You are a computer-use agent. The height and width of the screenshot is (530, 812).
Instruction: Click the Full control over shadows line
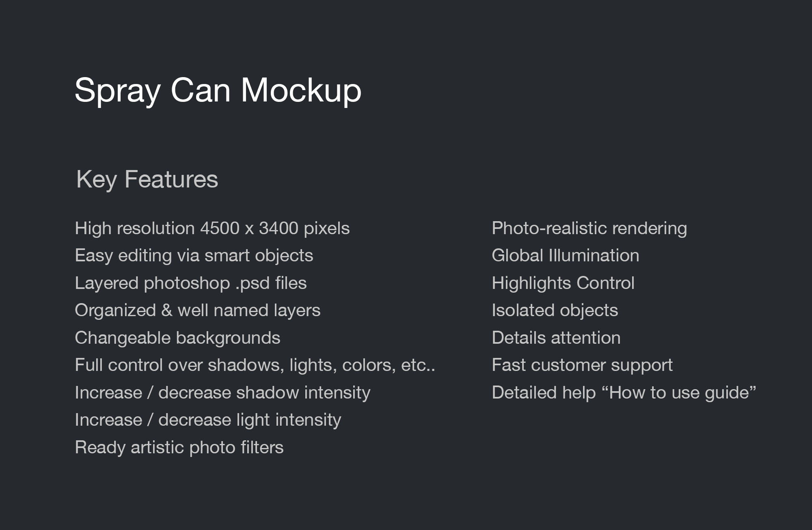(x=255, y=365)
